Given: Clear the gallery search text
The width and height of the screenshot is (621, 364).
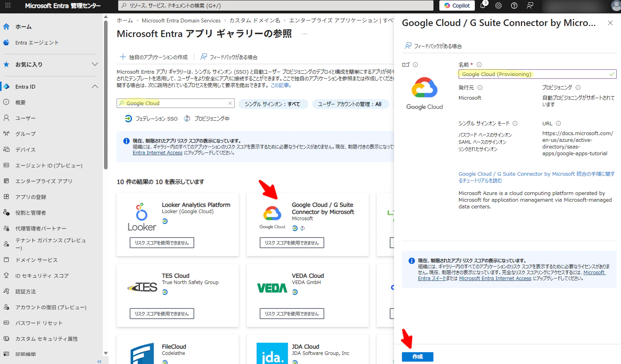Looking at the screenshot, I should (x=230, y=103).
